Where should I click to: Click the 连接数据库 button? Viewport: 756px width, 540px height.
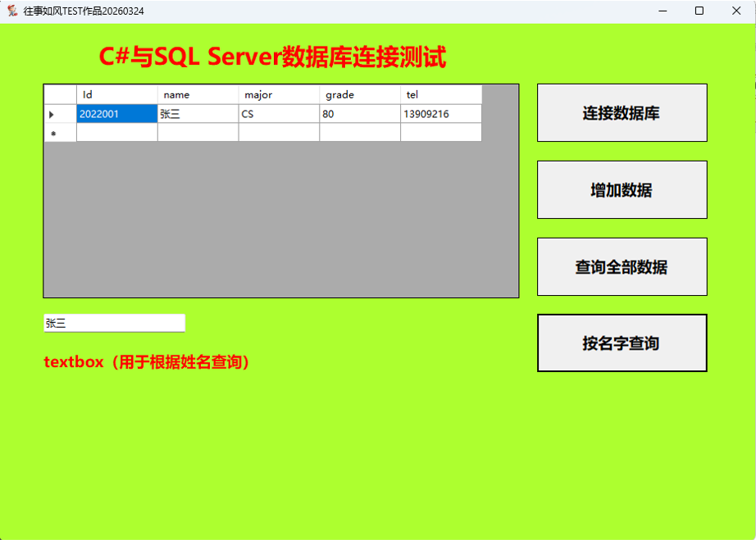click(x=622, y=113)
